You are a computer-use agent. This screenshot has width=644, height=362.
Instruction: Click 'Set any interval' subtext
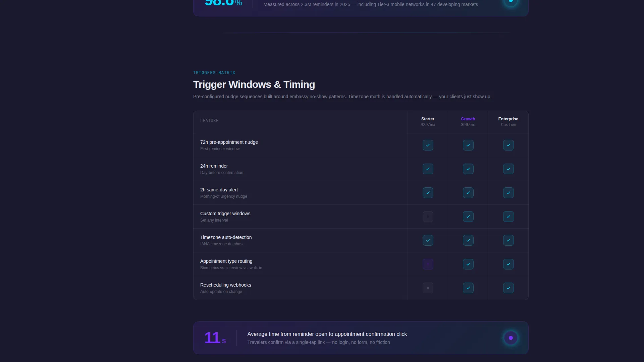click(x=214, y=220)
